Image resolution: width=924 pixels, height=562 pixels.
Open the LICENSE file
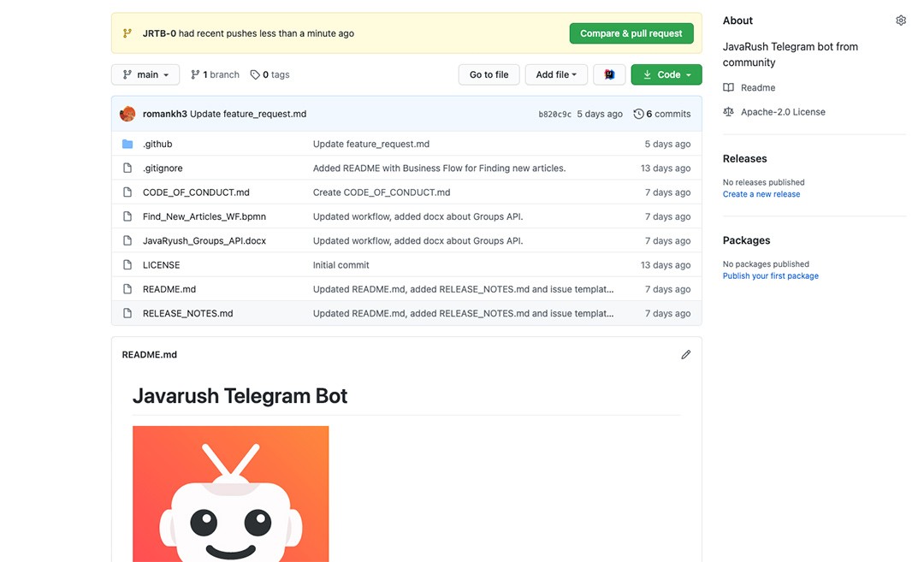(x=162, y=264)
